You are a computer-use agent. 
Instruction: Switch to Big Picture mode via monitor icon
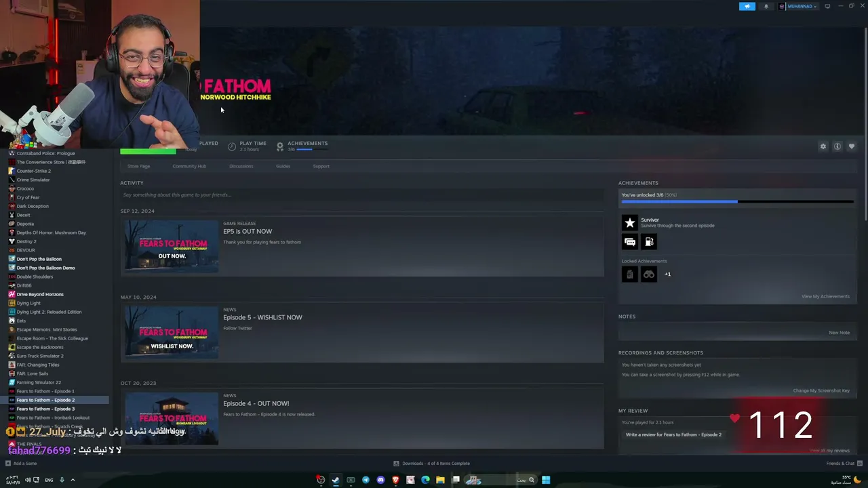(827, 7)
